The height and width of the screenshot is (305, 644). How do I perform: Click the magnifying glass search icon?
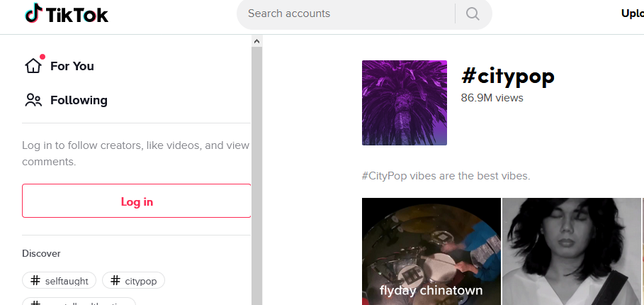pyautogui.click(x=473, y=13)
